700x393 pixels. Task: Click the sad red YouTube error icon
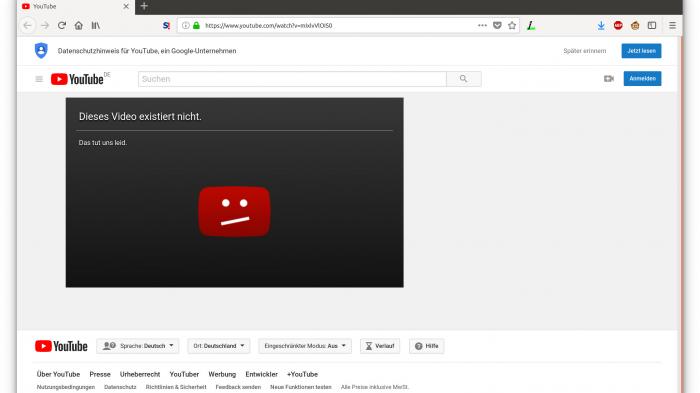click(234, 211)
